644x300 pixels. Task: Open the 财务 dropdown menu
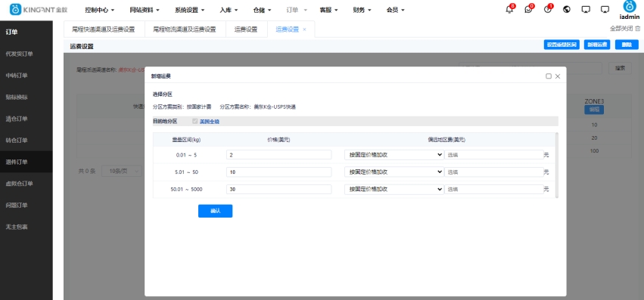tap(362, 10)
